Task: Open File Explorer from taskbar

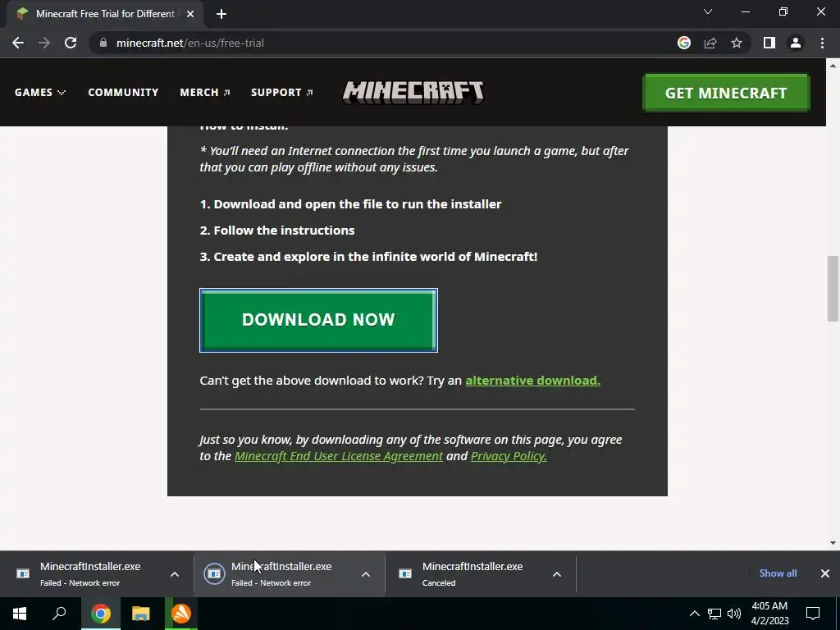Action: 141,614
